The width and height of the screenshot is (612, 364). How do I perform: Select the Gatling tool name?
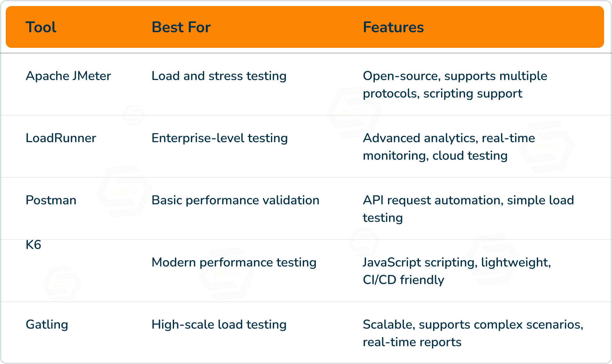coord(47,324)
